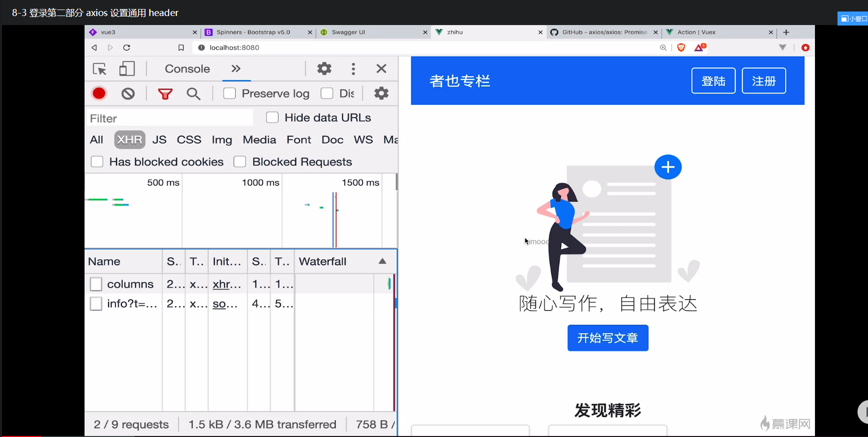Select the Media filter type

click(259, 140)
